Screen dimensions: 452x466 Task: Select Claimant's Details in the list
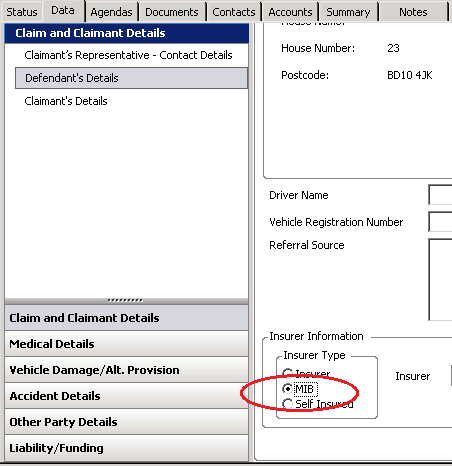click(66, 101)
